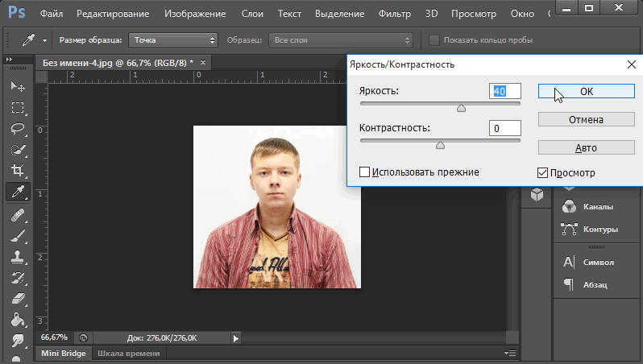643x364 pixels.
Task: Expand the toolbox with double-arrow icon
Action: coord(9,60)
